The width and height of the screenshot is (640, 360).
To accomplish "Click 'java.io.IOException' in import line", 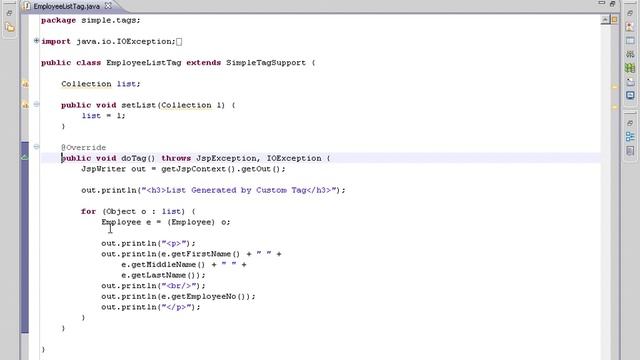I will [125, 41].
